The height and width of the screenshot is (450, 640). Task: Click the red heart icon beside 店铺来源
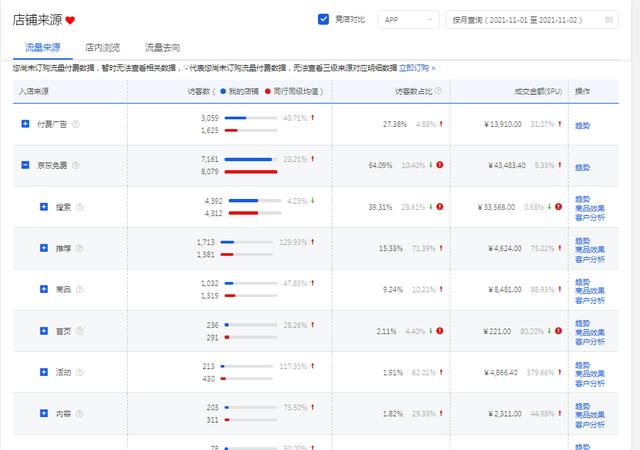71,20
